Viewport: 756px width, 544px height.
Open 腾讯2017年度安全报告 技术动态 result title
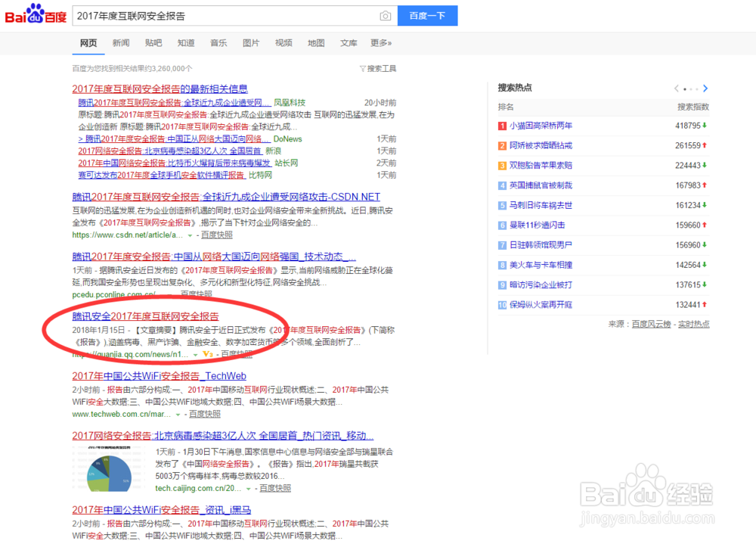tap(214, 256)
